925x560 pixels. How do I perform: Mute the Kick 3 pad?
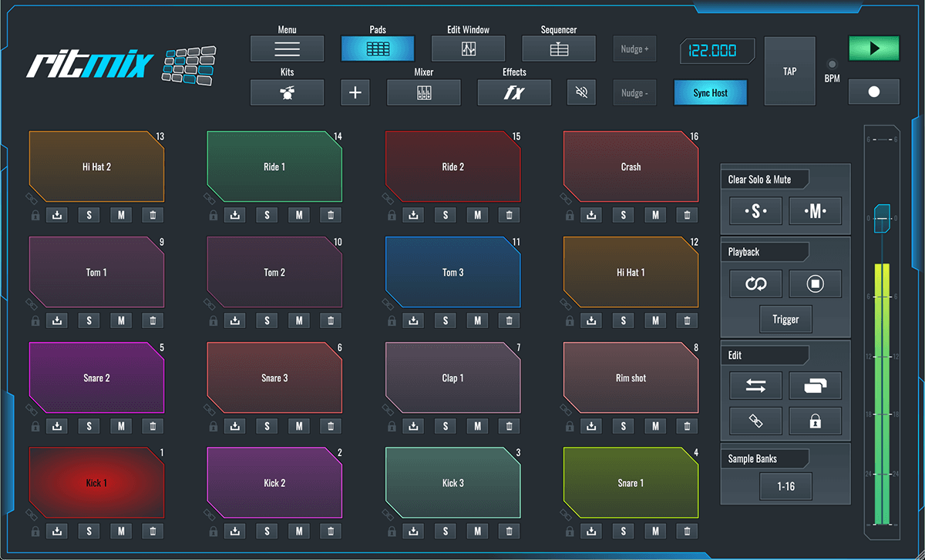tap(477, 531)
